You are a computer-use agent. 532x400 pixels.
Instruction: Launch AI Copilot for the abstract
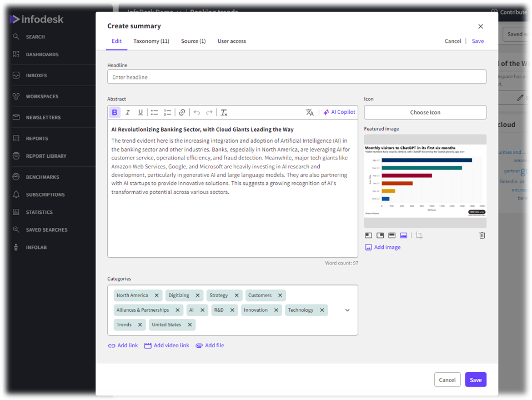click(x=339, y=112)
